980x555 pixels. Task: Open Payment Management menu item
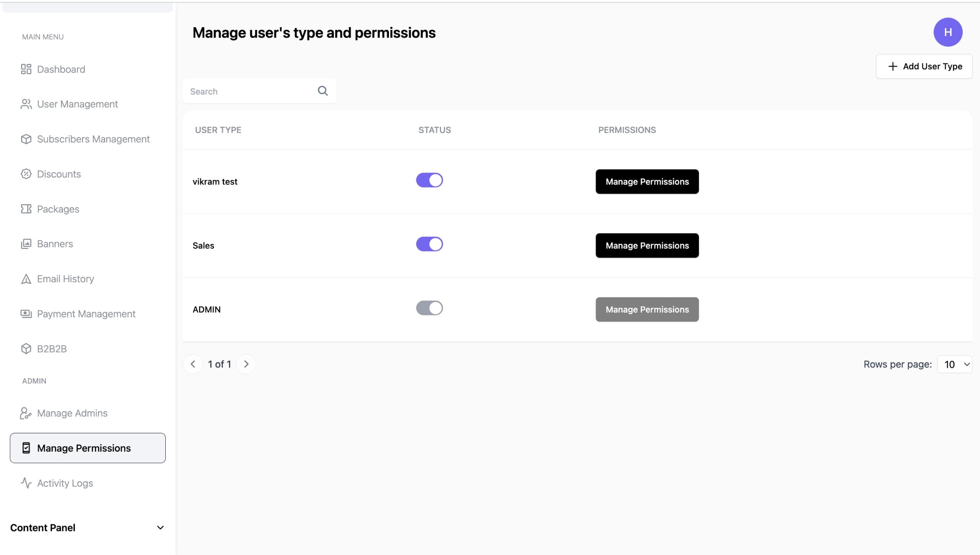tap(87, 313)
